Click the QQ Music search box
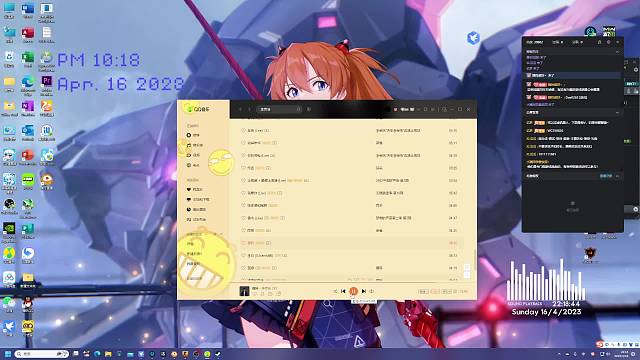 [279, 109]
